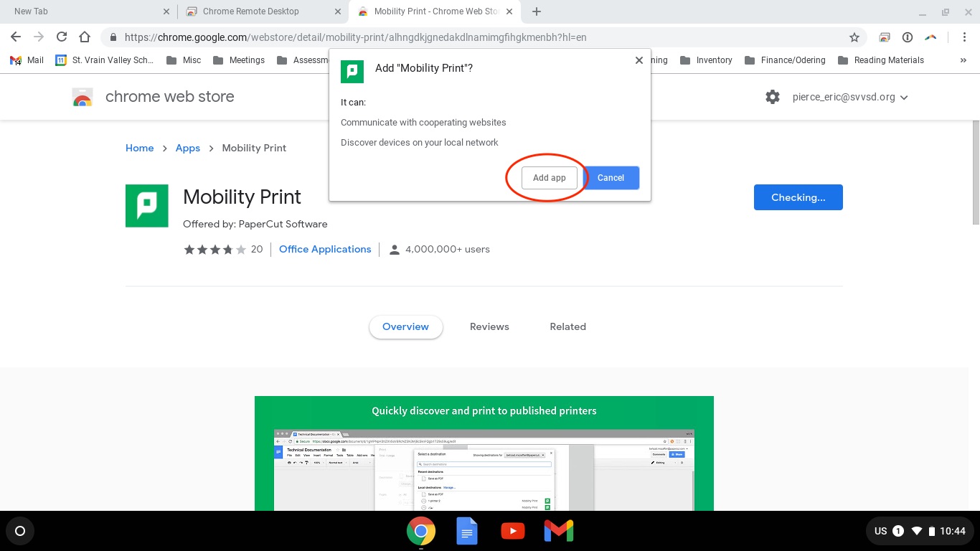Launch Google Docs from the shelf
This screenshot has height=551, width=980.
(x=467, y=531)
